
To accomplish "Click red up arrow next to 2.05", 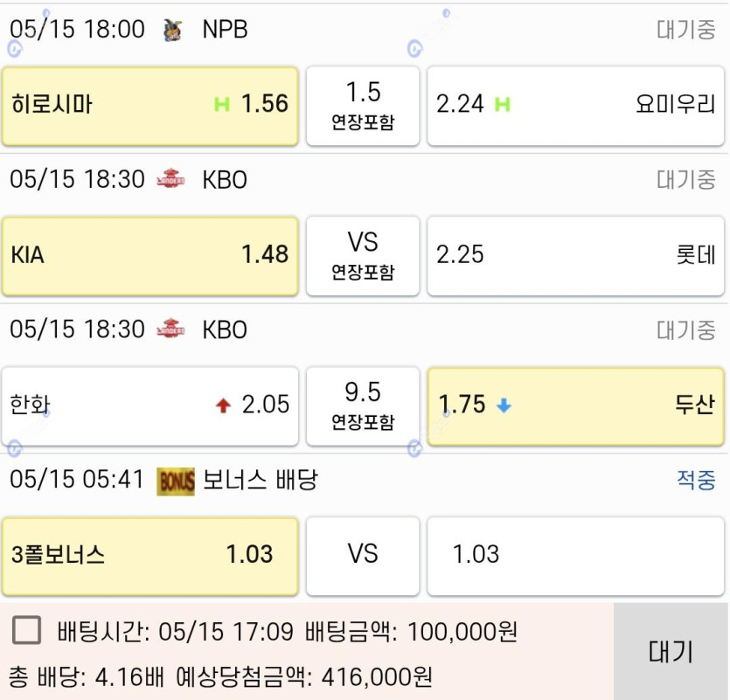I will click(224, 405).
